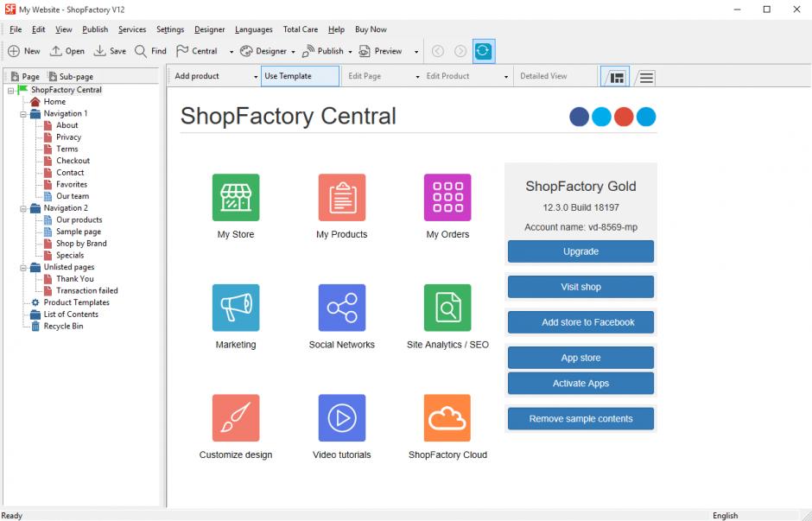
Task: Select the Transaction failed page
Action: tap(87, 290)
